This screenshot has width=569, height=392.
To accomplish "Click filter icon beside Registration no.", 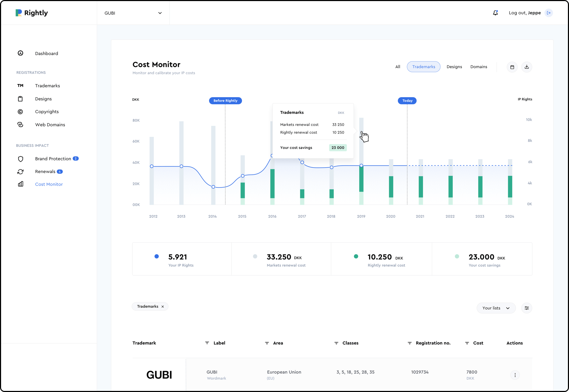I will click(x=410, y=343).
